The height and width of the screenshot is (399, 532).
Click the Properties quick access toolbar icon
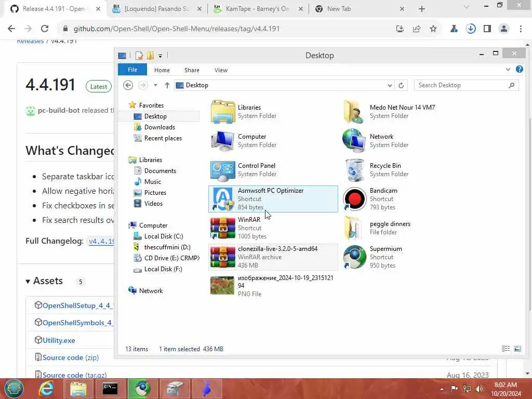[x=139, y=55]
